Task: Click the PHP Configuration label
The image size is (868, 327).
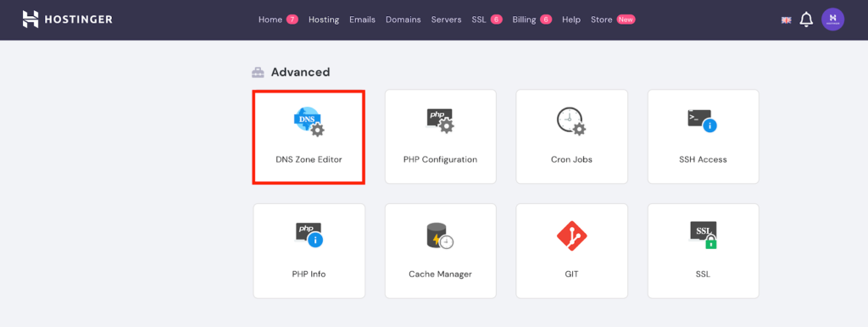Action: tap(440, 159)
